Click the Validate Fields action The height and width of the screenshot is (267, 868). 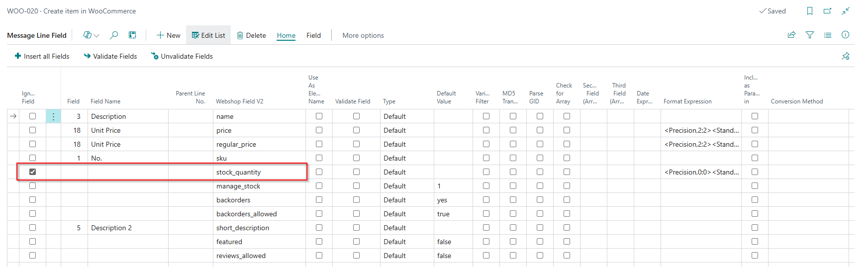(x=110, y=56)
